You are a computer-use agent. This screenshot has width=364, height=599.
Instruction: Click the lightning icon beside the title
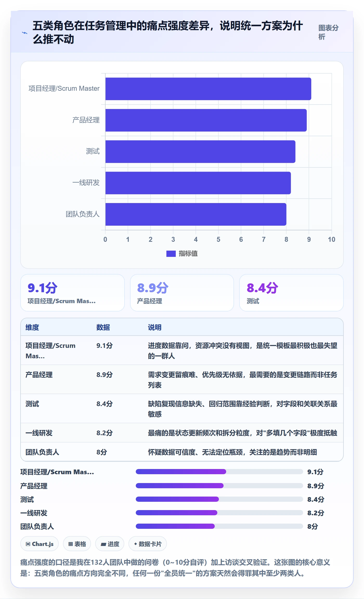pos(25,33)
